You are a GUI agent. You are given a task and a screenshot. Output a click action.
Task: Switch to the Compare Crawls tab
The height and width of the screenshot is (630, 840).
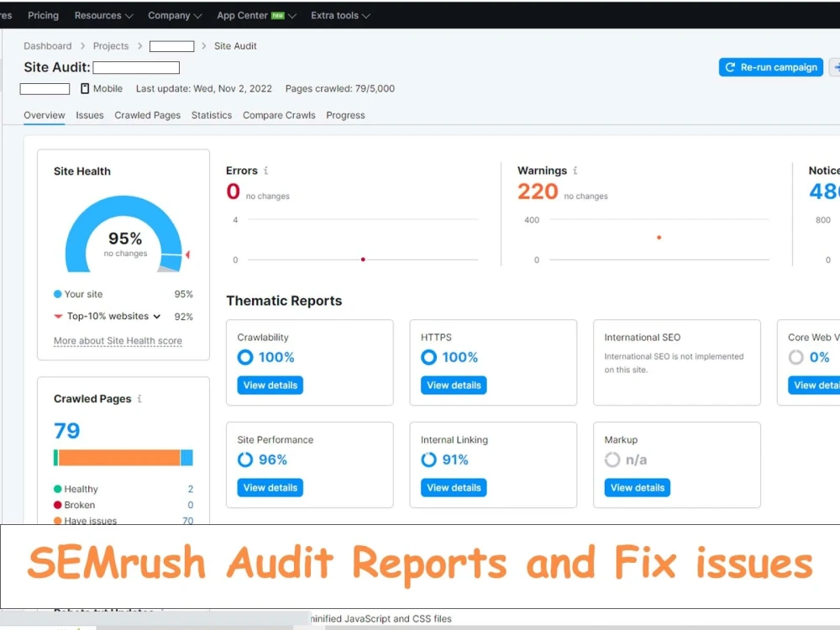point(279,115)
